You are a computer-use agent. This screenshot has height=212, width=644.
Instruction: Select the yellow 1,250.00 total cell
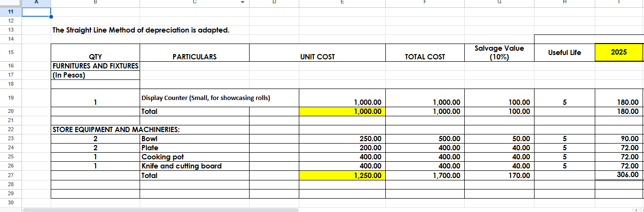point(341,176)
